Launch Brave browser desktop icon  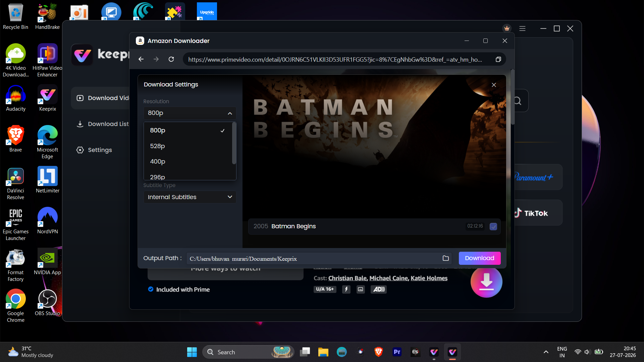(15, 139)
